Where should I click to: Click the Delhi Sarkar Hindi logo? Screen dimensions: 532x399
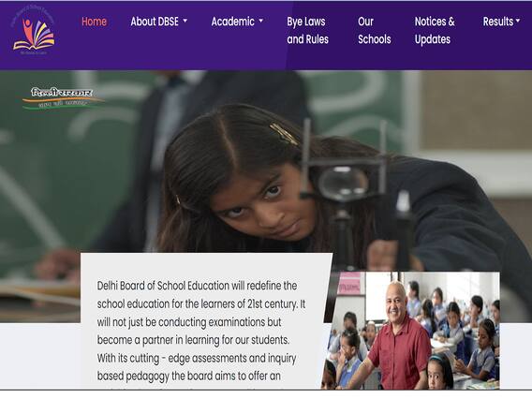[63, 97]
